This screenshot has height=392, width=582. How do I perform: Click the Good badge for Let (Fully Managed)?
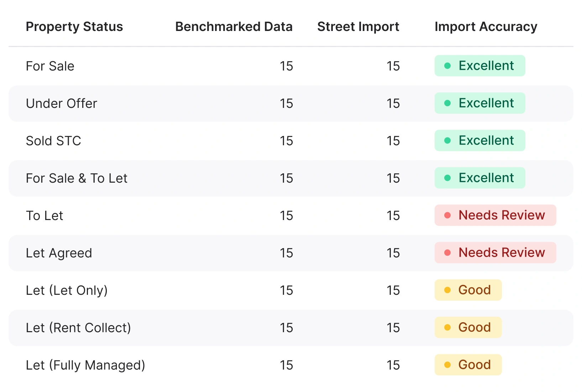[x=468, y=365]
